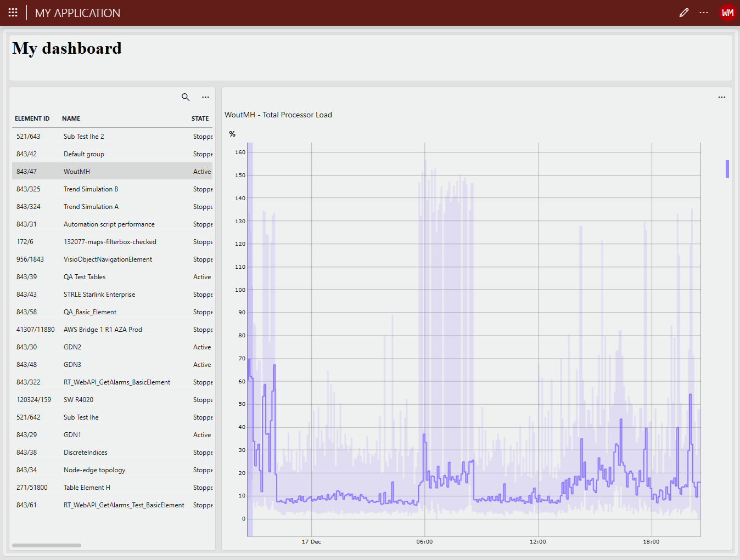Open the header more options ellipsis

point(704,13)
